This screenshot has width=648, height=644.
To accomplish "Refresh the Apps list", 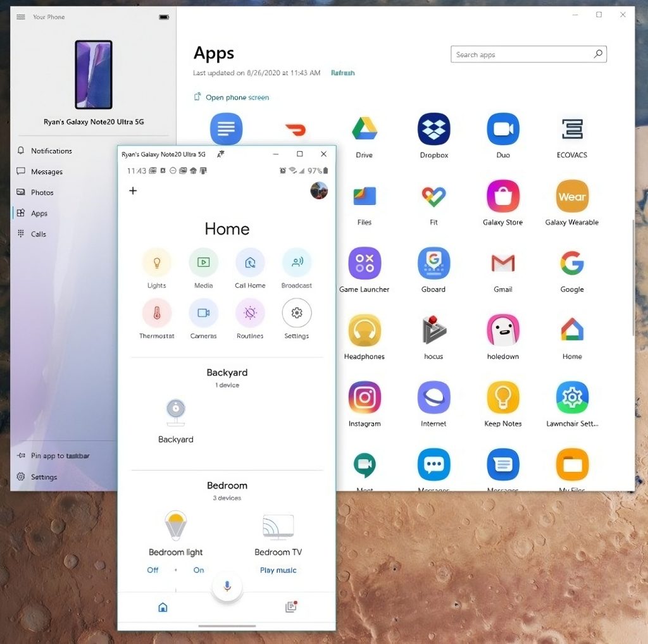I will click(x=342, y=73).
